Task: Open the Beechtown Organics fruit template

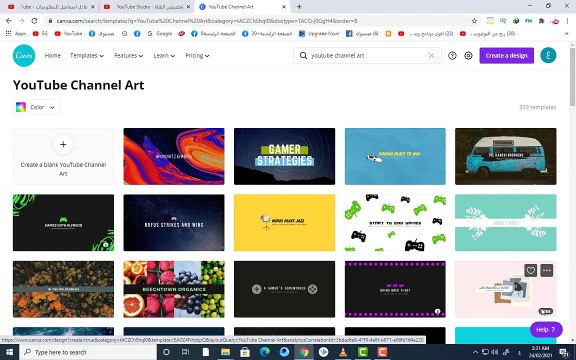Action: tap(174, 289)
